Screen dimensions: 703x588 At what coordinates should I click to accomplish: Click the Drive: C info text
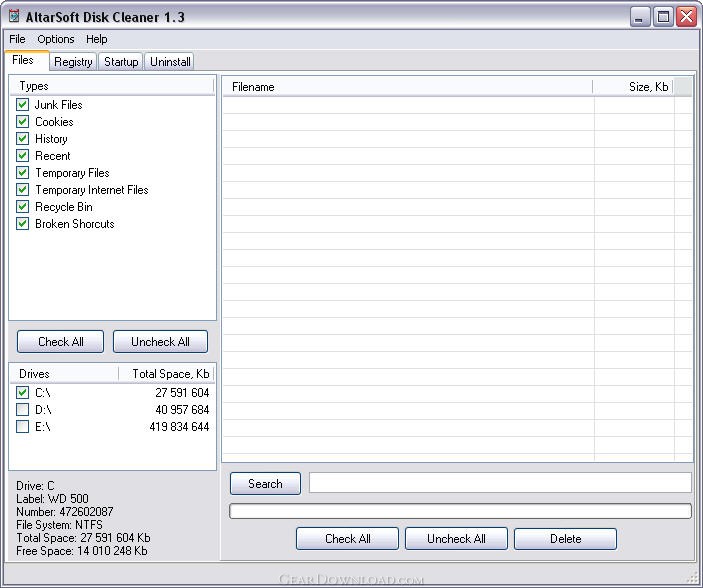(35, 486)
